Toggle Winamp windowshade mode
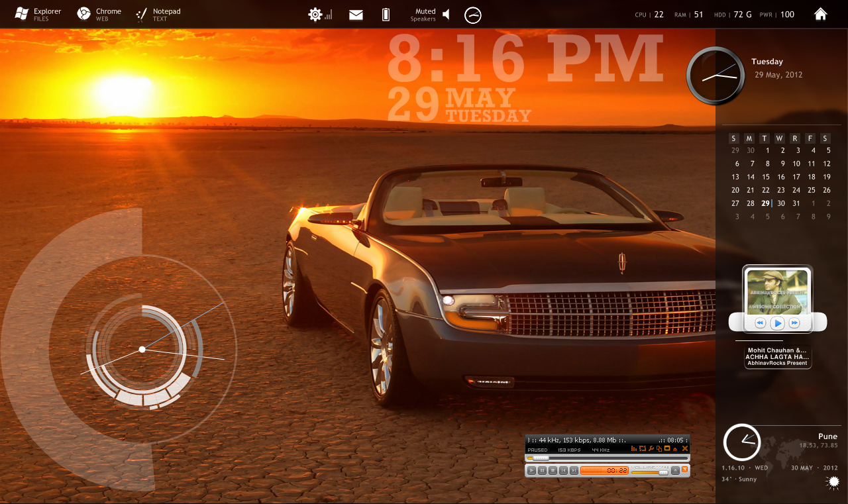The width and height of the screenshot is (848, 504). point(666,449)
